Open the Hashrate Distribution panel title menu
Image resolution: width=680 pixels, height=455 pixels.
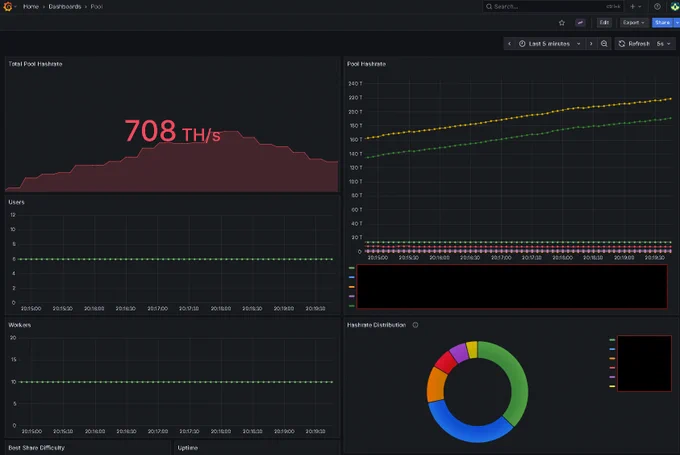point(376,325)
